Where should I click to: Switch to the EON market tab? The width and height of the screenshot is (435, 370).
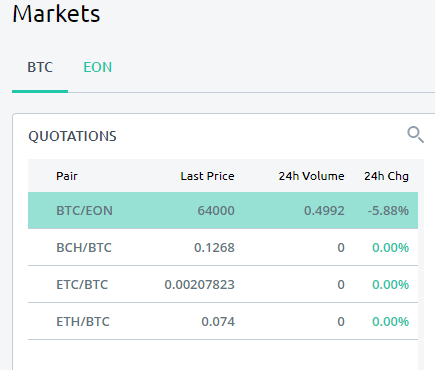tap(97, 67)
